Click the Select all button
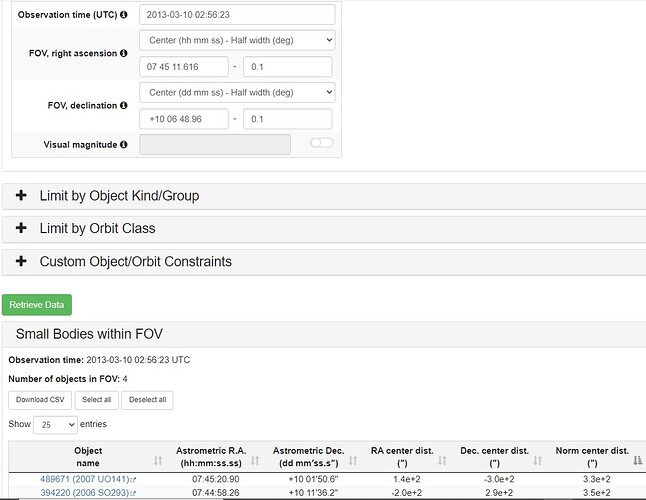The image size is (646, 500). (x=98, y=400)
